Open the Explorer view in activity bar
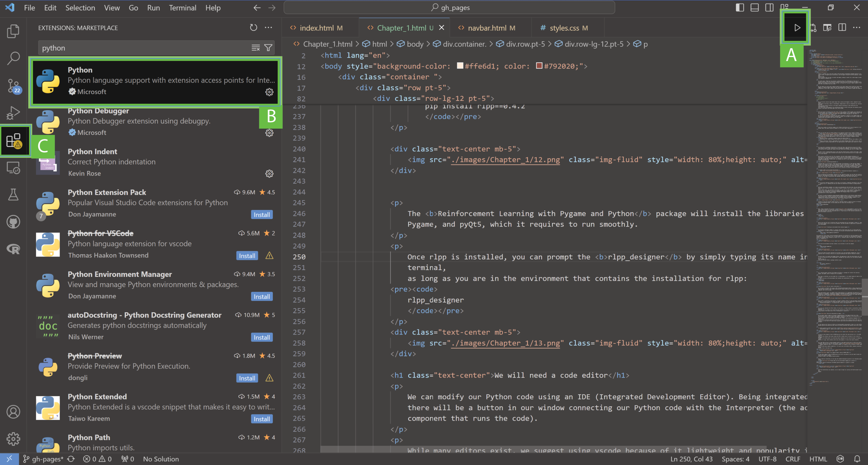 [x=13, y=31]
